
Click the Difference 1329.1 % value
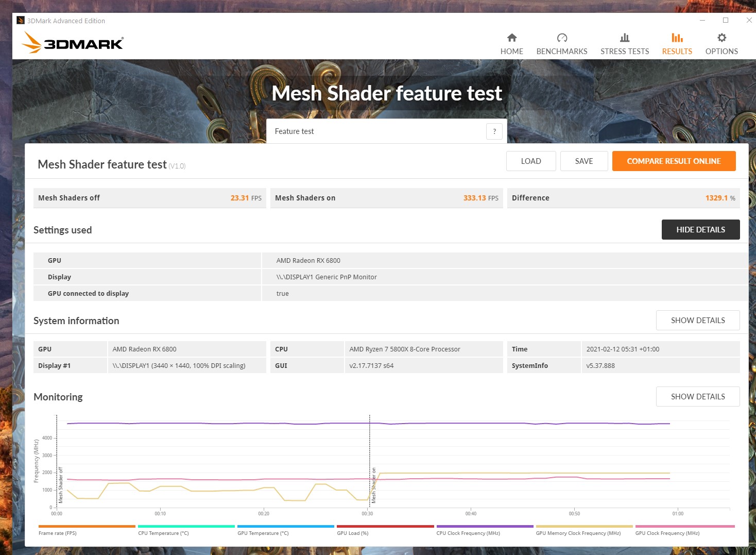tap(720, 198)
